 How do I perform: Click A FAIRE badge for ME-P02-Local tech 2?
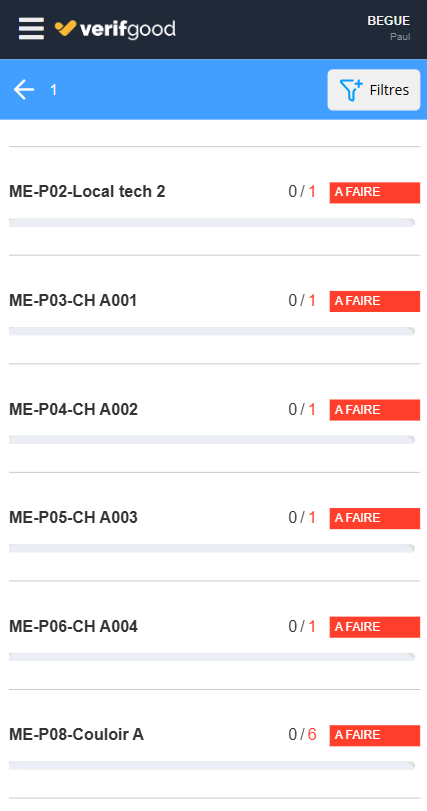click(x=375, y=192)
